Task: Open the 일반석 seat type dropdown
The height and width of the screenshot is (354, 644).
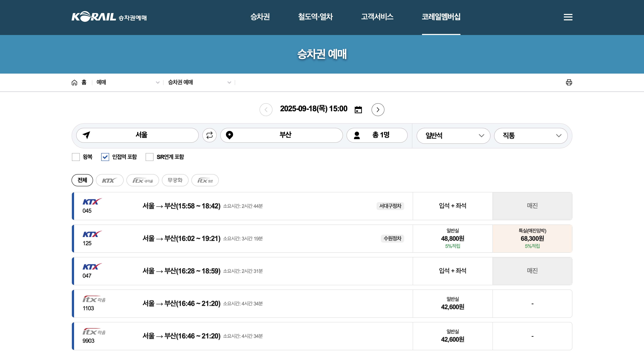Action: [453, 136]
